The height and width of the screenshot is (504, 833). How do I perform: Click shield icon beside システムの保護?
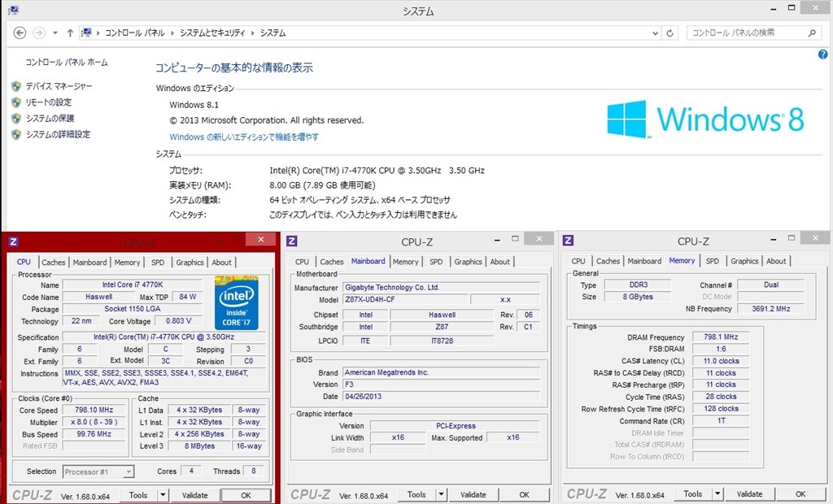(x=16, y=119)
